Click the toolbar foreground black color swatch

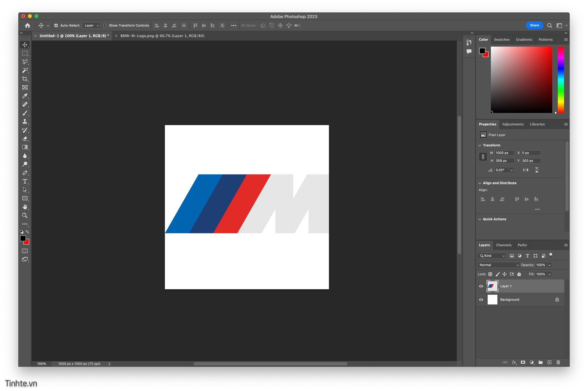point(23,238)
